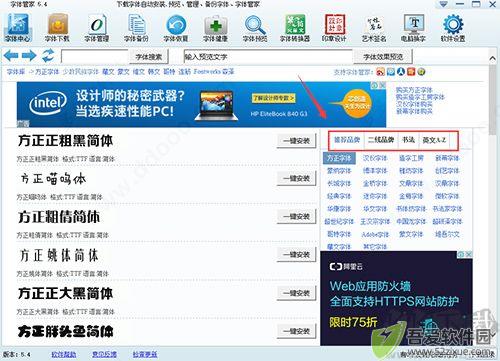The height and width of the screenshot is (361, 500).
Task: Click the 字体效果预览 button
Action: pyautogui.click(x=383, y=57)
